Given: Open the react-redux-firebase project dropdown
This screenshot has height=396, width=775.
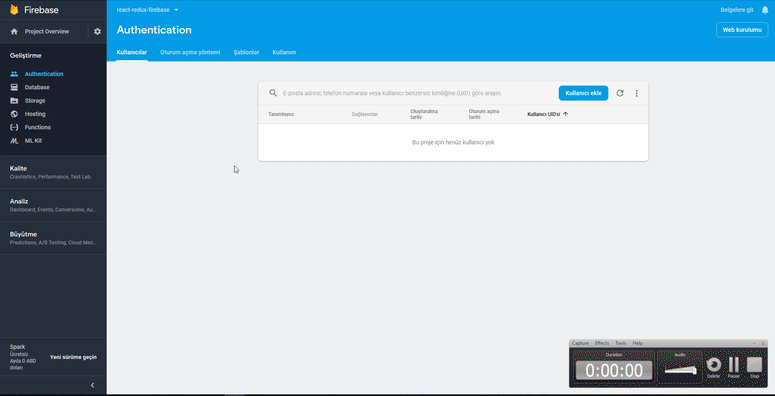Looking at the screenshot, I should (x=147, y=10).
